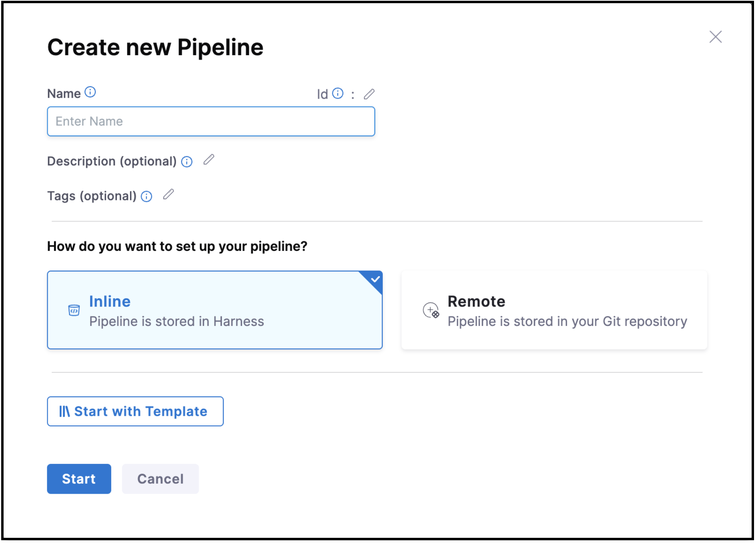Screen dimensions: 756x543
Task: Expand Tags field via pencil icon
Action: [169, 194]
